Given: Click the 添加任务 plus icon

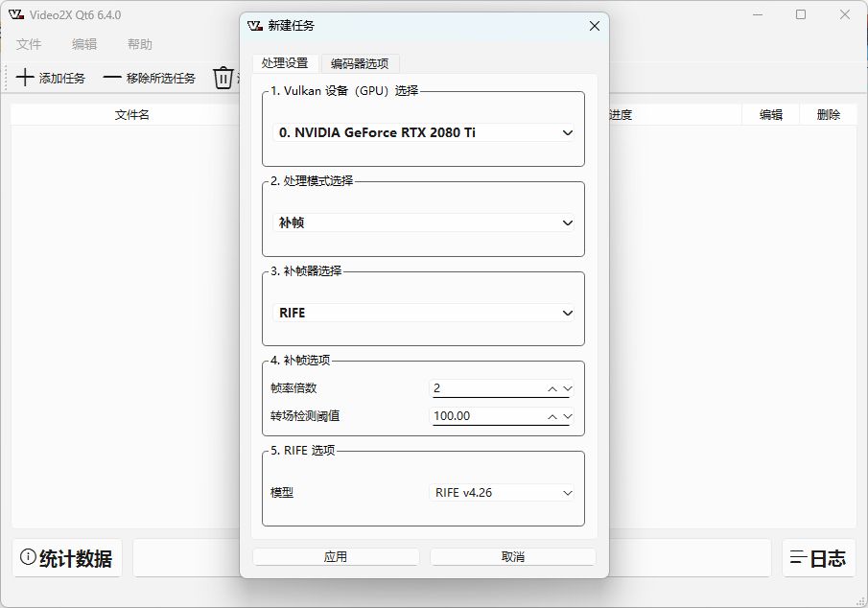Looking at the screenshot, I should (26, 78).
